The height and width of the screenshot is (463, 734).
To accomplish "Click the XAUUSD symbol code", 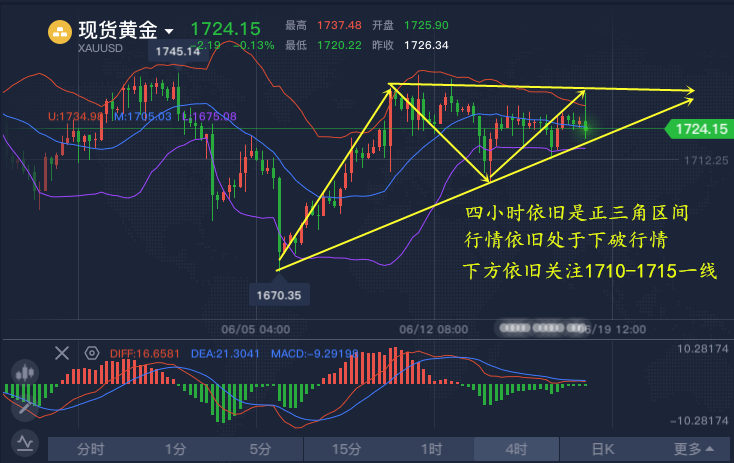I will point(99,48).
